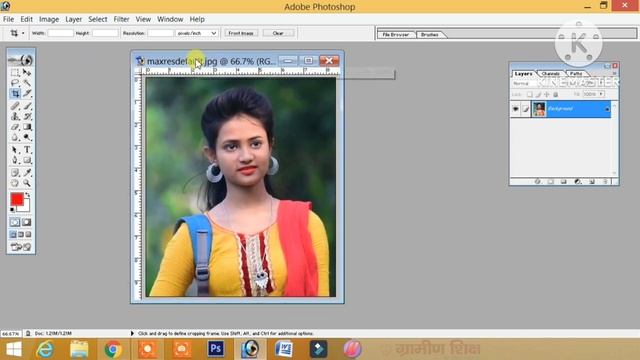Open the Fill percentage arrow in Layers

click(x=601, y=94)
